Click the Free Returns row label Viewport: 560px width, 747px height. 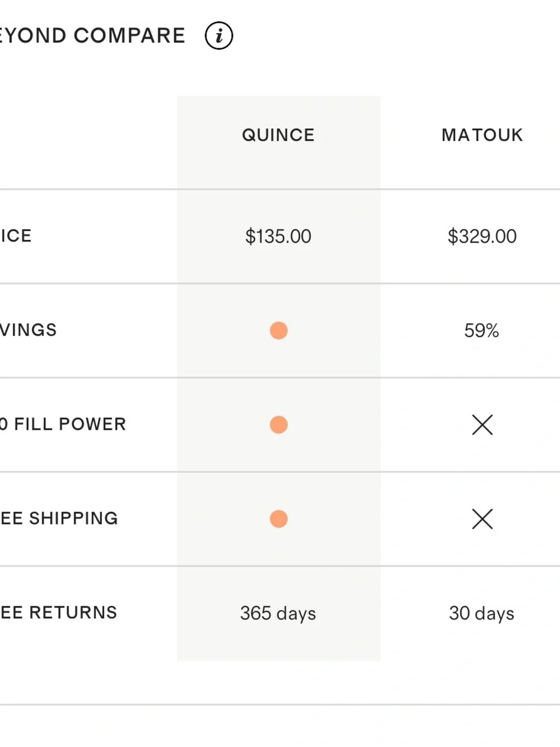(x=58, y=613)
